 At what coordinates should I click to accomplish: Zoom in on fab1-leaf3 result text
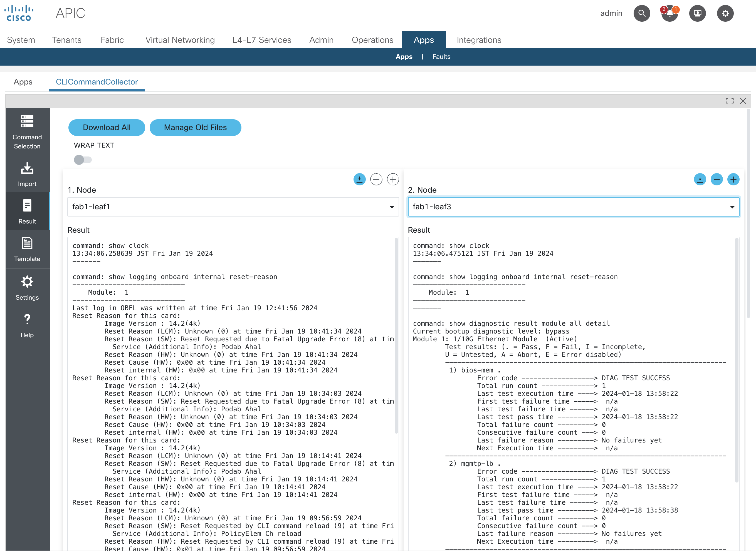pos(733,179)
